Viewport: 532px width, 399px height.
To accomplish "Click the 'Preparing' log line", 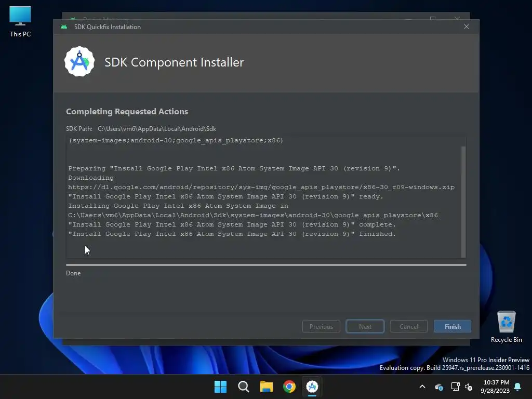I will (234, 168).
